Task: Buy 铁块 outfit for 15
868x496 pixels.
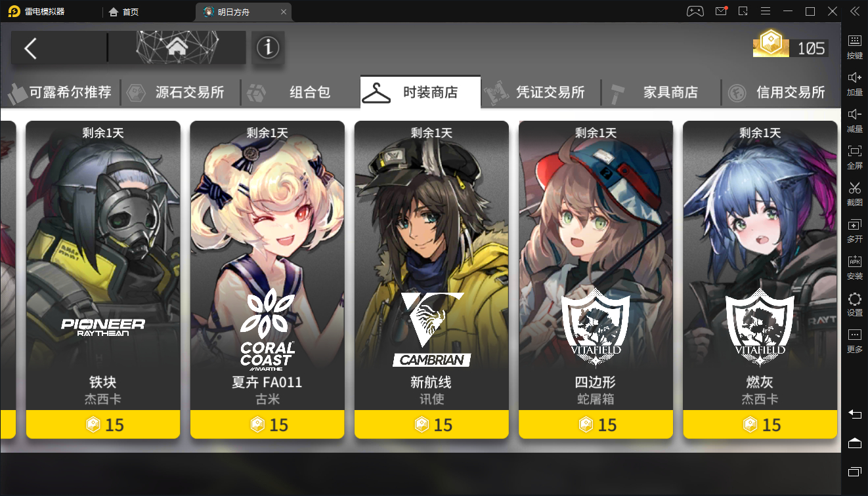Action: point(103,424)
